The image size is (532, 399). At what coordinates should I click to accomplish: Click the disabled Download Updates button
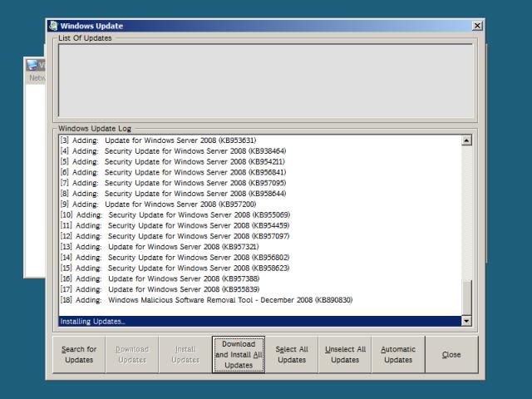(x=132, y=355)
